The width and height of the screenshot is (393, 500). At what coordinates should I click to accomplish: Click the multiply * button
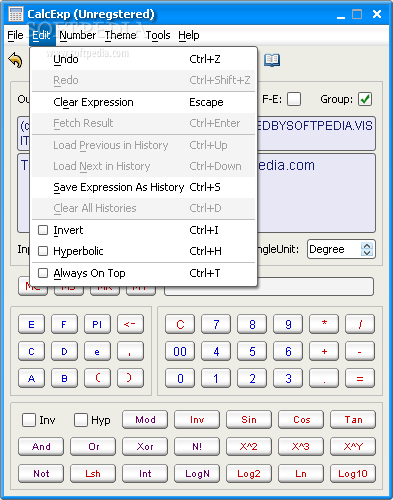(x=324, y=324)
